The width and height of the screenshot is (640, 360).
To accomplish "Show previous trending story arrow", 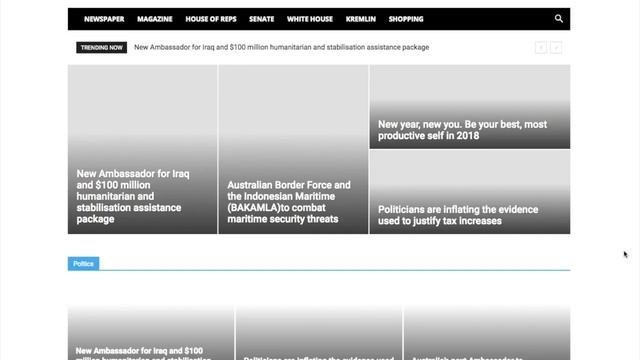I will point(541,48).
